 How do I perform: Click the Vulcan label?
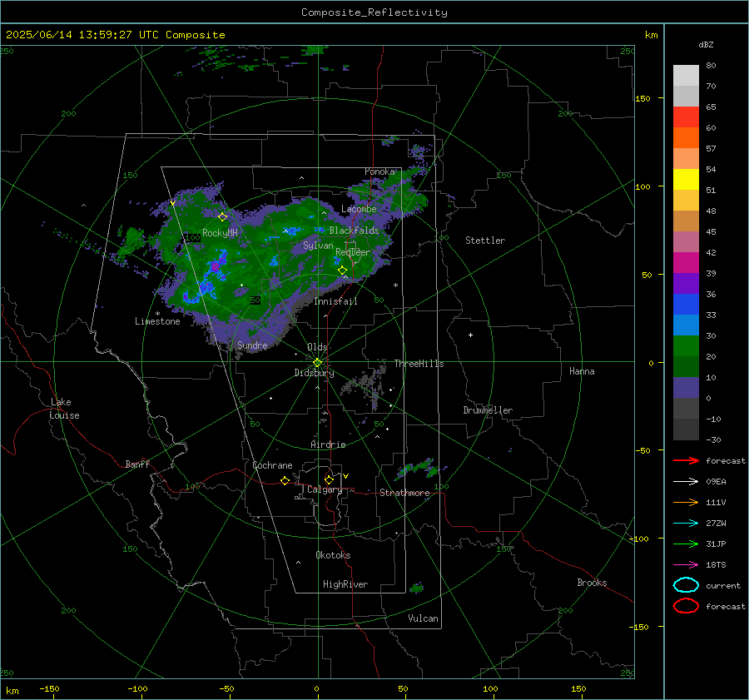click(x=423, y=618)
